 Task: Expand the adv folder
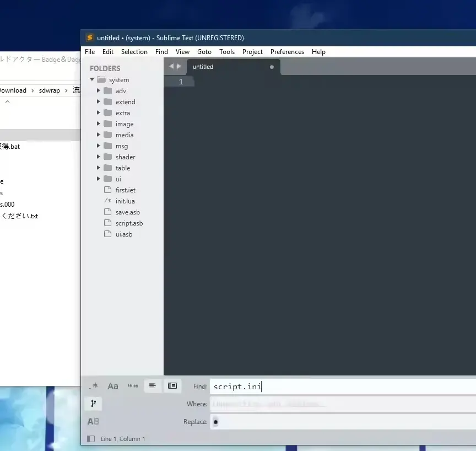99,90
